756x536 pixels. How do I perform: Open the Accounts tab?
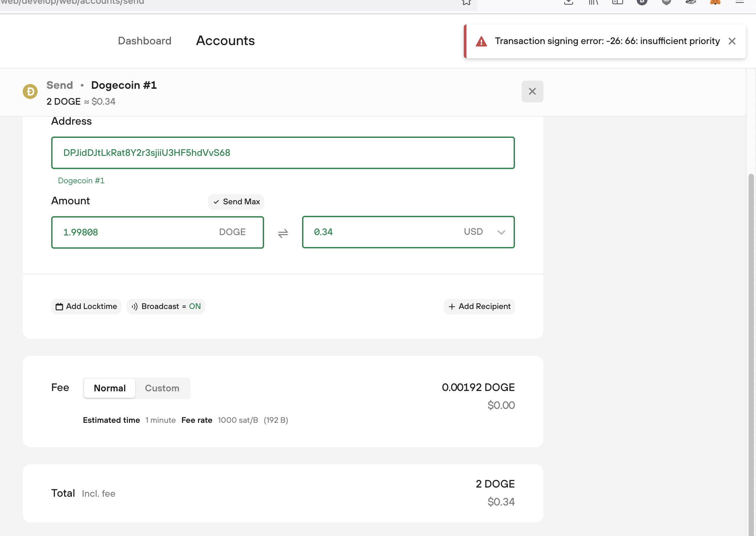click(x=225, y=41)
